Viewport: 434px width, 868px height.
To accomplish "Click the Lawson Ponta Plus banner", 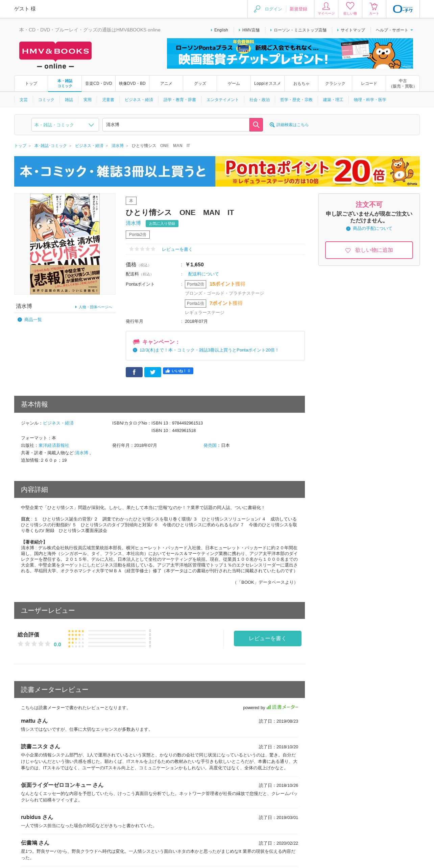I will coord(290,53).
